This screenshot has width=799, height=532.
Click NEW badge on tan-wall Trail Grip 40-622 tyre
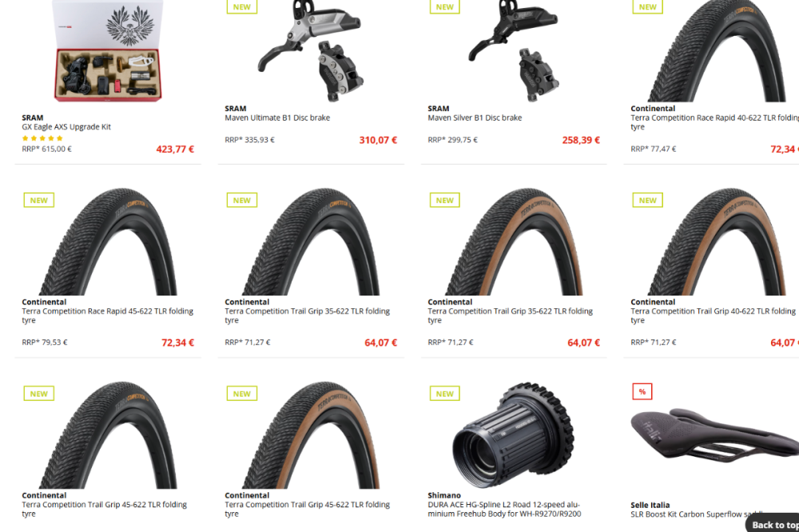[x=648, y=200]
